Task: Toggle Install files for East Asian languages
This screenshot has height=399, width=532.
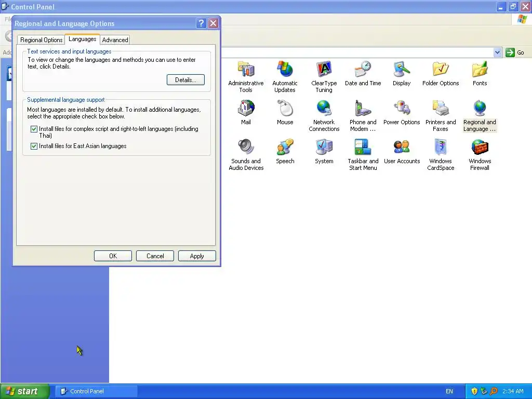Action: (34, 146)
